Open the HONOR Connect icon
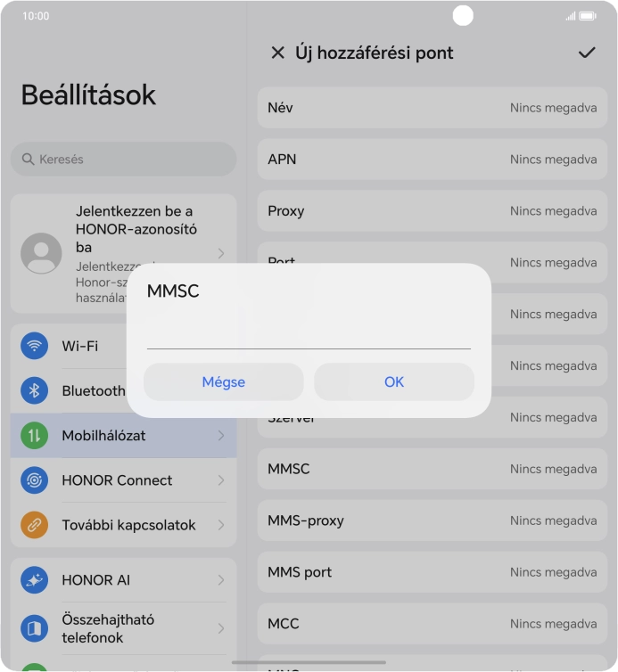Image resolution: width=618 pixels, height=672 pixels. pos(34,480)
